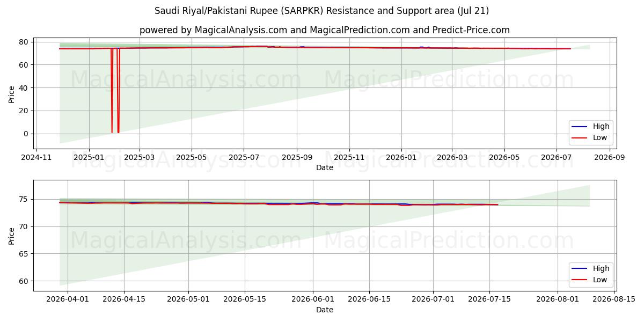Viewport: 644px width, 322px height.
Task: Click the '2026-04-01' date tick label
Action: (x=68, y=299)
